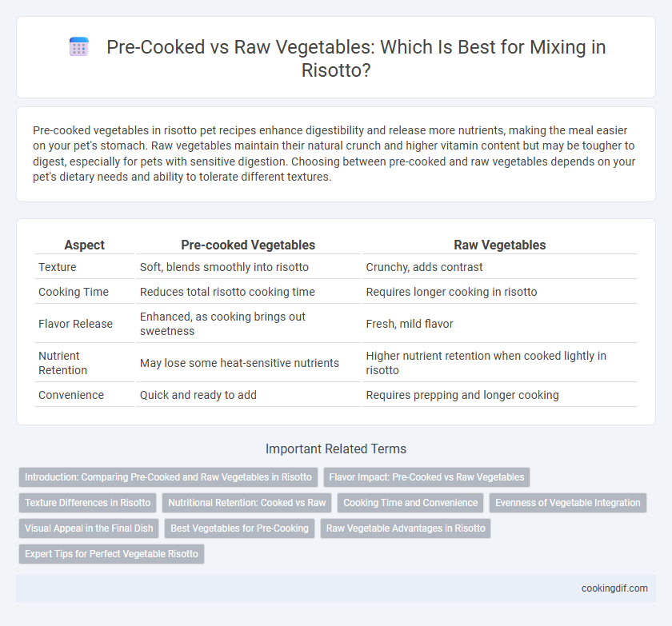Click the cookingdif.com footer link
Image resolution: width=672 pixels, height=626 pixels.
[x=614, y=588]
